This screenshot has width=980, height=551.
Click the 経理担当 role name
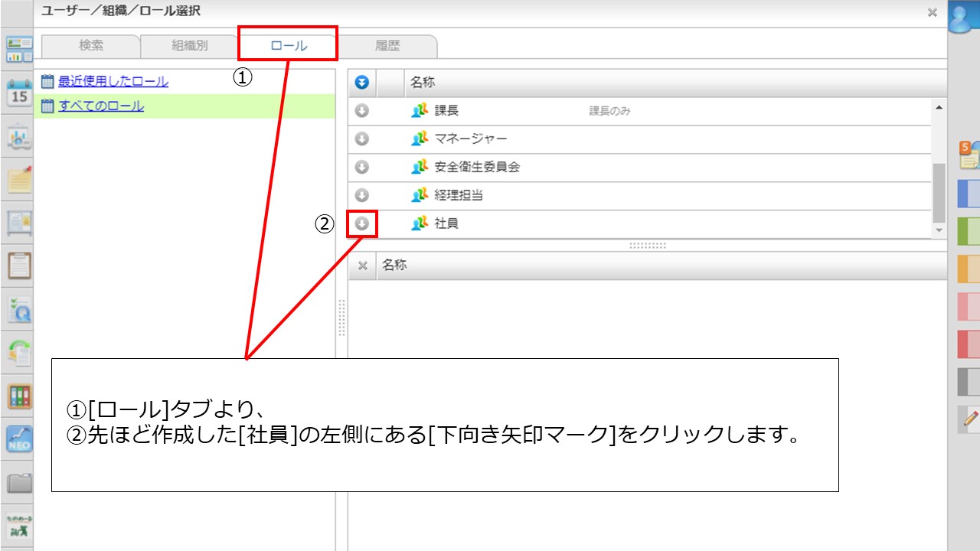tap(459, 195)
